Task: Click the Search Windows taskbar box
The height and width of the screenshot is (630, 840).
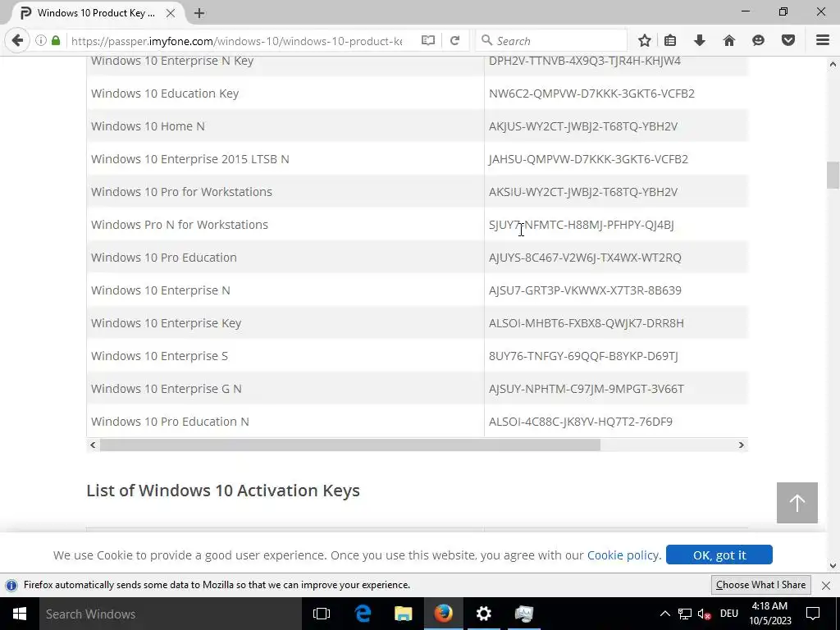Action: click(171, 614)
